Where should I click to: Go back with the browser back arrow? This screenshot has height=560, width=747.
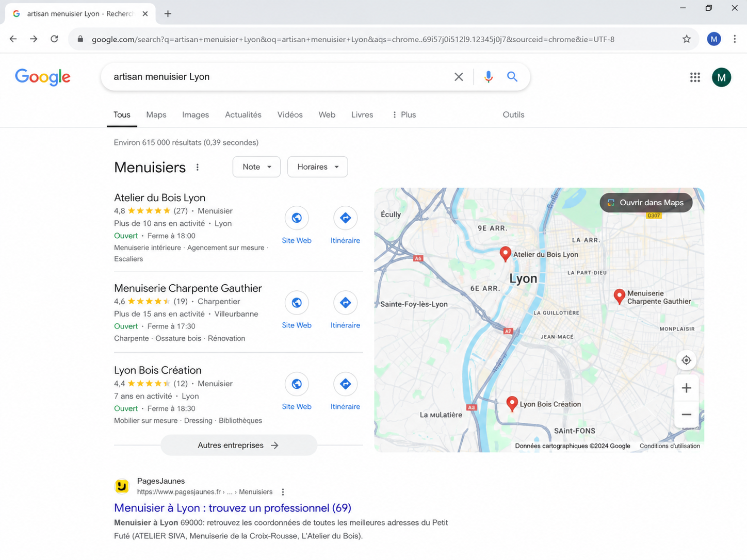13,39
